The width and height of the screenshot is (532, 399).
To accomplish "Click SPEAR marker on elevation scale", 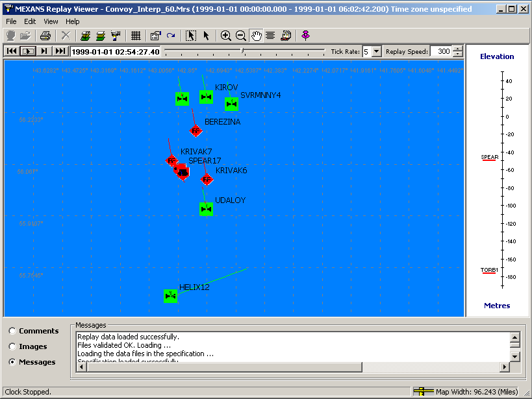I will point(489,157).
